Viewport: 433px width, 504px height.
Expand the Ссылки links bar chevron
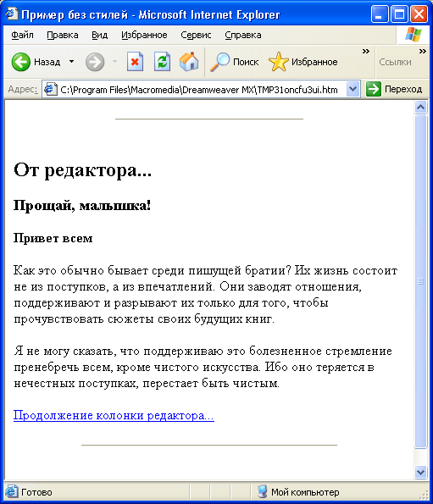coord(422,51)
